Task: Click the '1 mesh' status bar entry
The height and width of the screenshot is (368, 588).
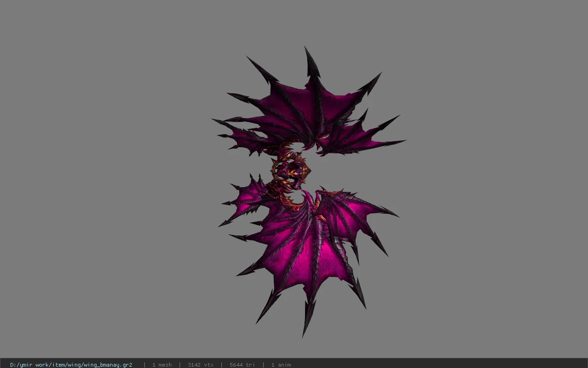Action: coord(162,365)
